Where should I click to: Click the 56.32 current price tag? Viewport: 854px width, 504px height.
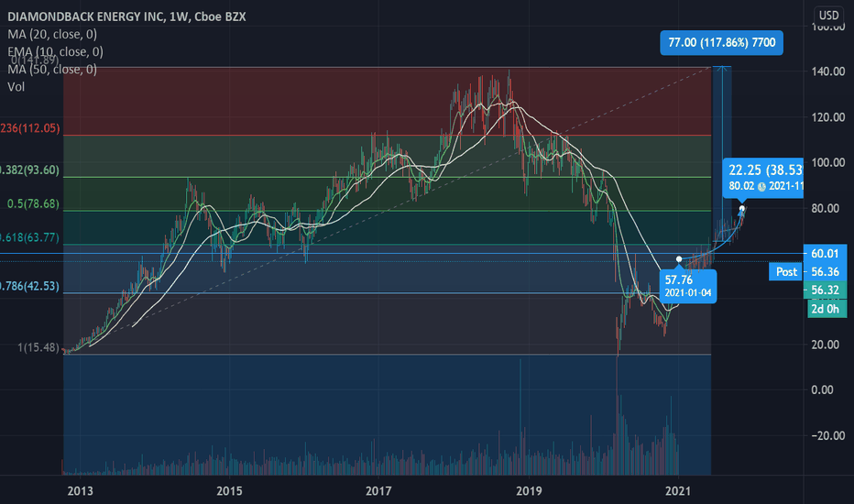[825, 290]
